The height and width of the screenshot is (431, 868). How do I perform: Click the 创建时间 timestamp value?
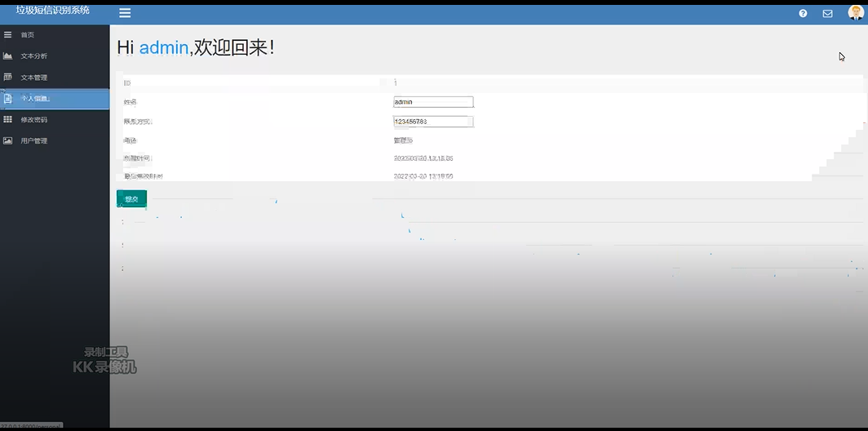(x=423, y=158)
